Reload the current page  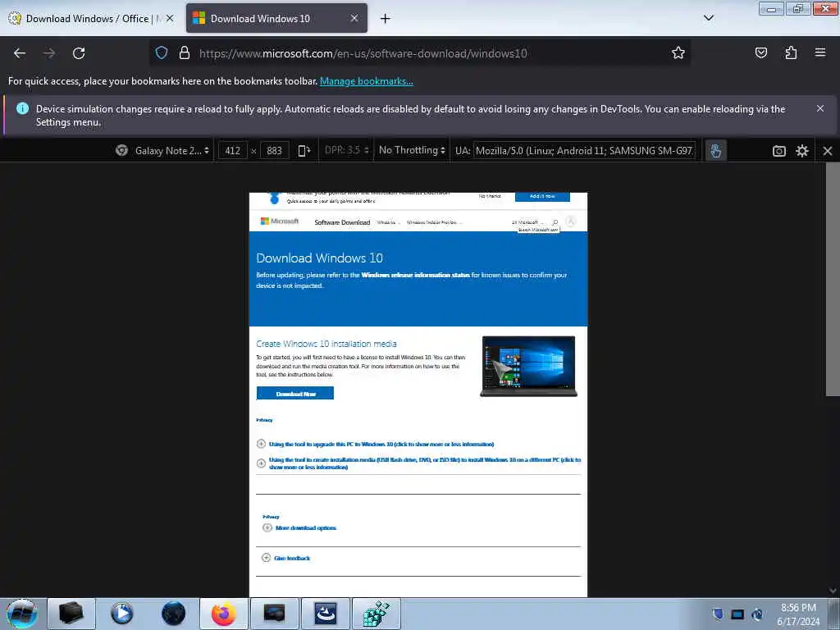coord(79,53)
